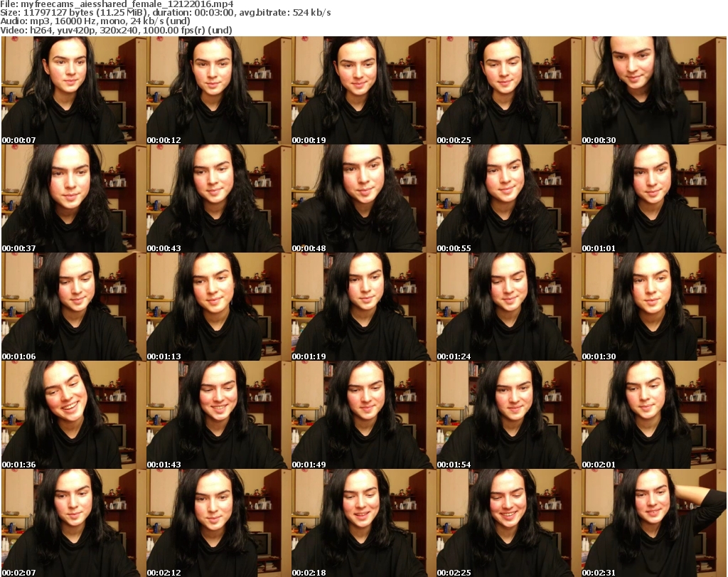Select the thumbnail frame at 00:02:07
728x577 pixels.
click(73, 523)
